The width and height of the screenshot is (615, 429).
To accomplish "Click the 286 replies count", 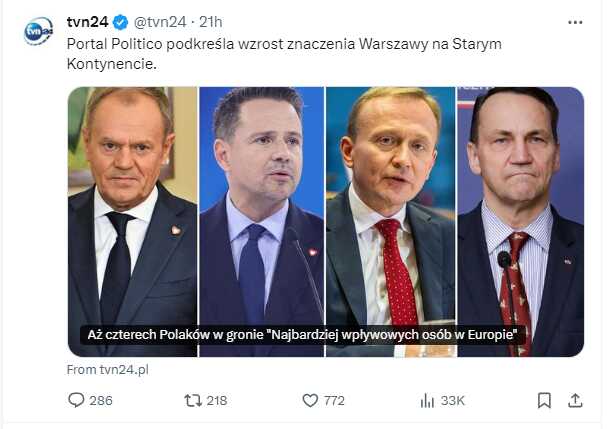I will (x=101, y=400).
